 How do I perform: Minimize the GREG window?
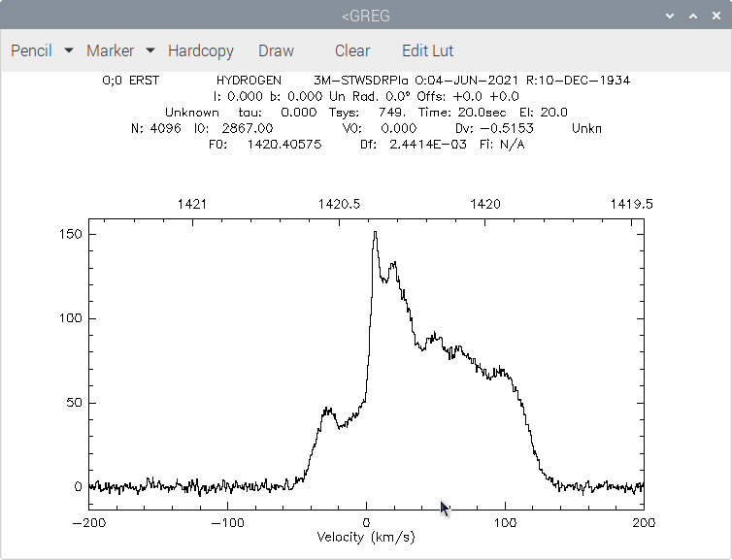tap(670, 16)
